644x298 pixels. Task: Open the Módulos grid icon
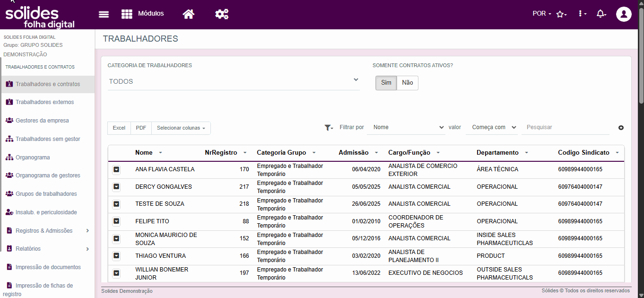coord(127,14)
